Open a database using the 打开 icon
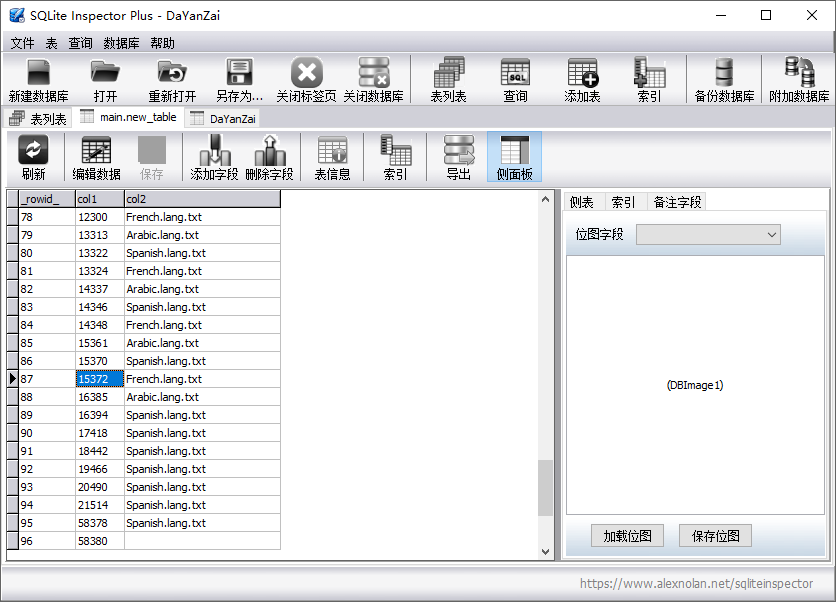This screenshot has height=602, width=836. click(x=105, y=78)
